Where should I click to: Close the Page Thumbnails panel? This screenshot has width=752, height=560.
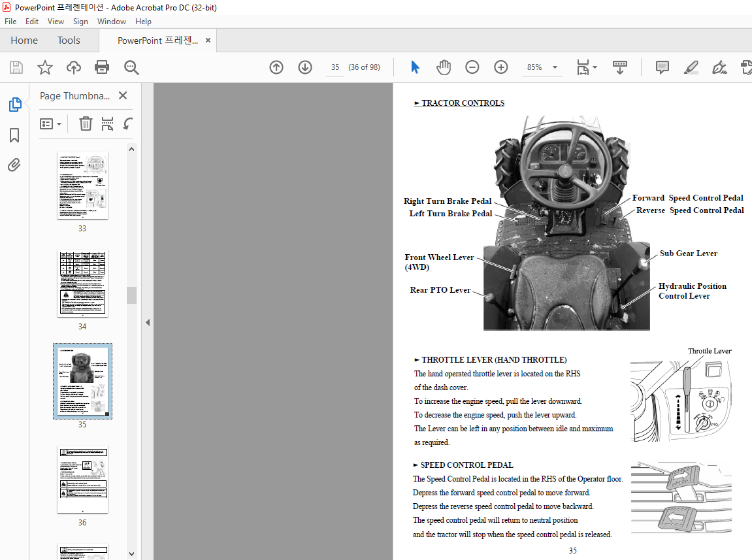[123, 95]
